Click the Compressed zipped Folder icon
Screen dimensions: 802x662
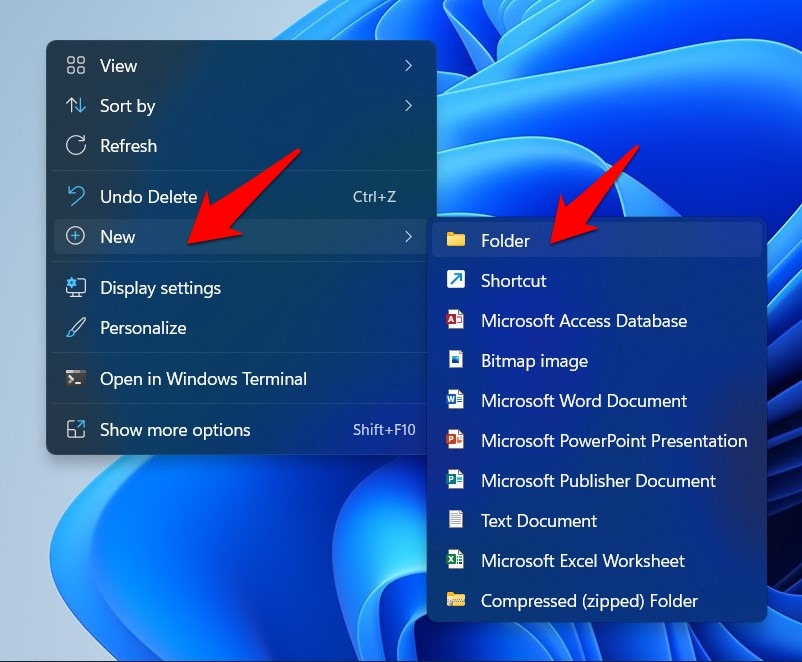pos(458,601)
